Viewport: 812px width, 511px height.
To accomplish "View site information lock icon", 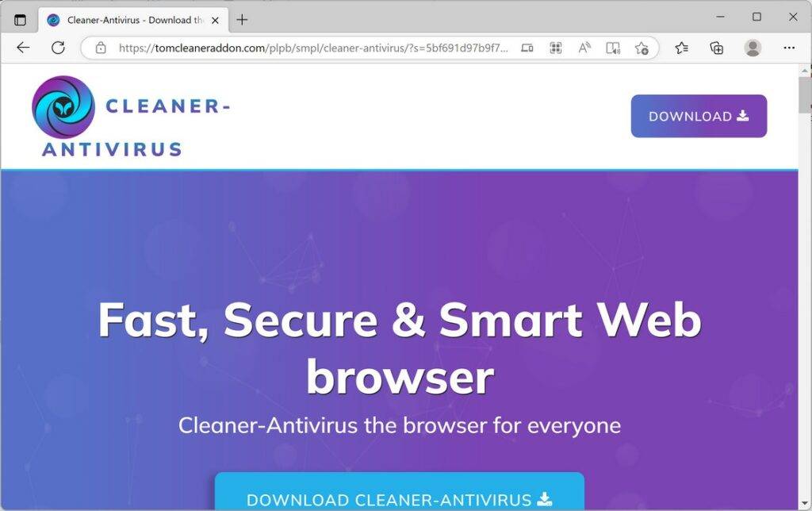I will click(101, 48).
